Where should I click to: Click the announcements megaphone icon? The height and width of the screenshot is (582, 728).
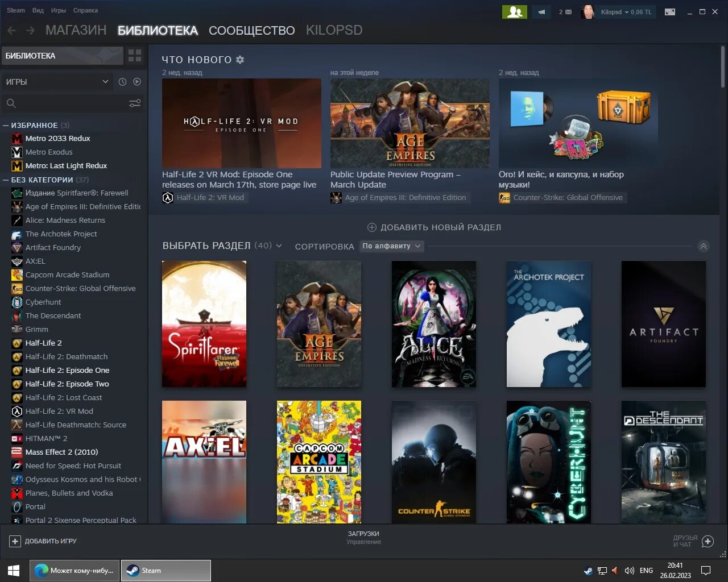click(541, 12)
